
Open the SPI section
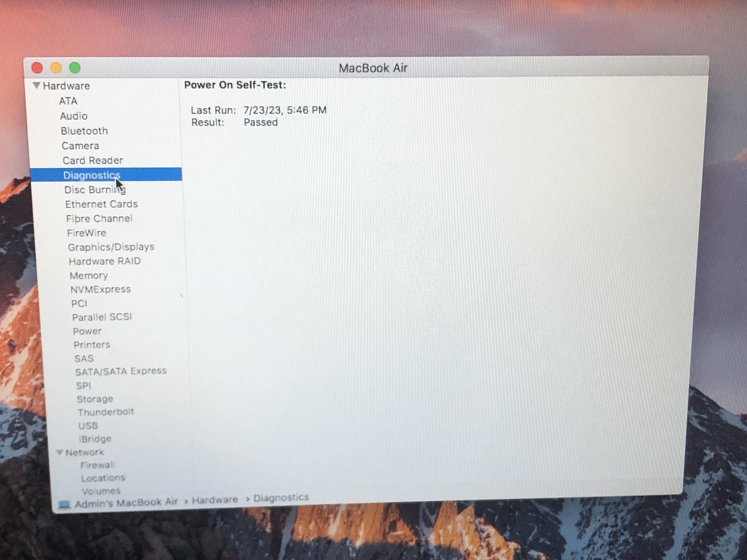pyautogui.click(x=84, y=385)
